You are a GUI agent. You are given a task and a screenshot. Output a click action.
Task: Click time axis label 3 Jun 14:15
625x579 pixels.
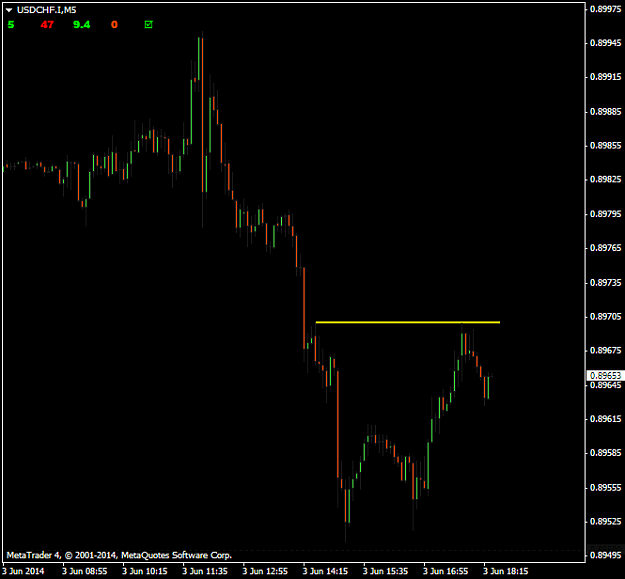(325, 571)
